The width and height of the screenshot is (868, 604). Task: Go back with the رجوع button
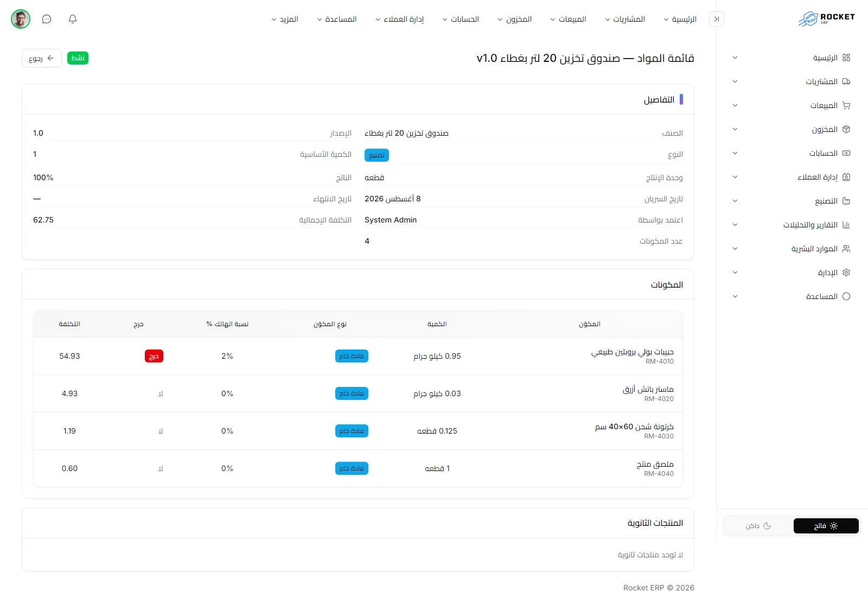pyautogui.click(x=42, y=58)
